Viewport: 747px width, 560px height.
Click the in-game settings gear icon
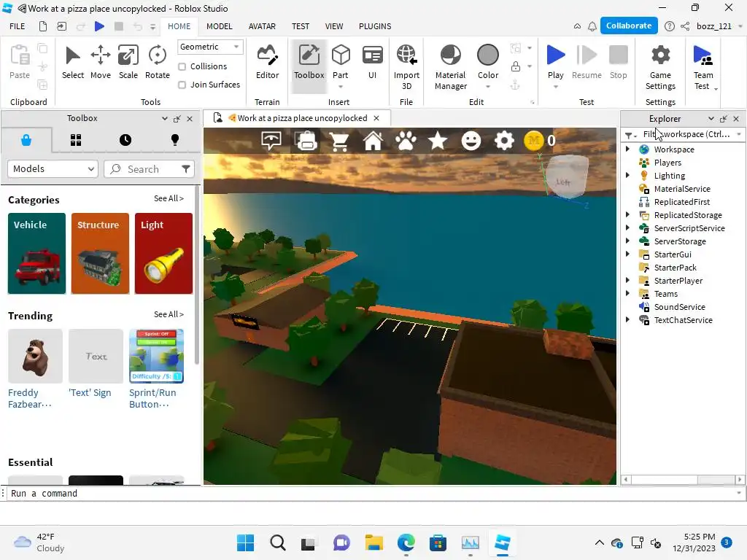[x=504, y=141]
